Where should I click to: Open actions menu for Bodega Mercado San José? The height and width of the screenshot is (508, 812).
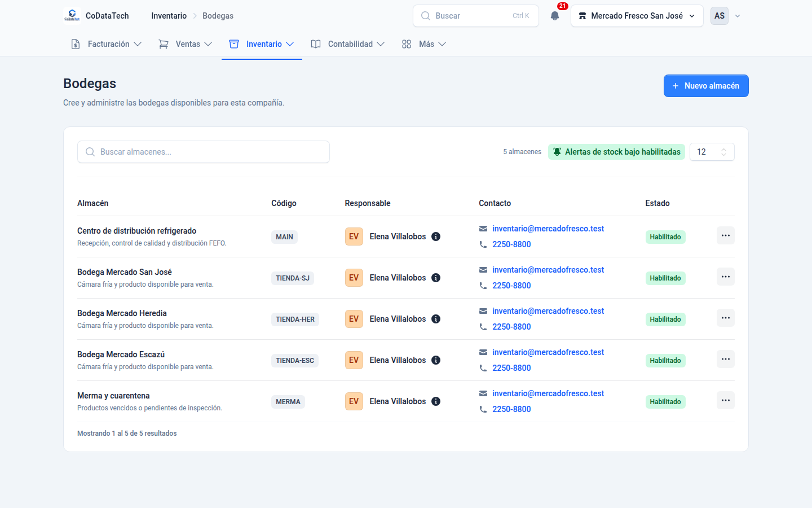click(x=726, y=277)
